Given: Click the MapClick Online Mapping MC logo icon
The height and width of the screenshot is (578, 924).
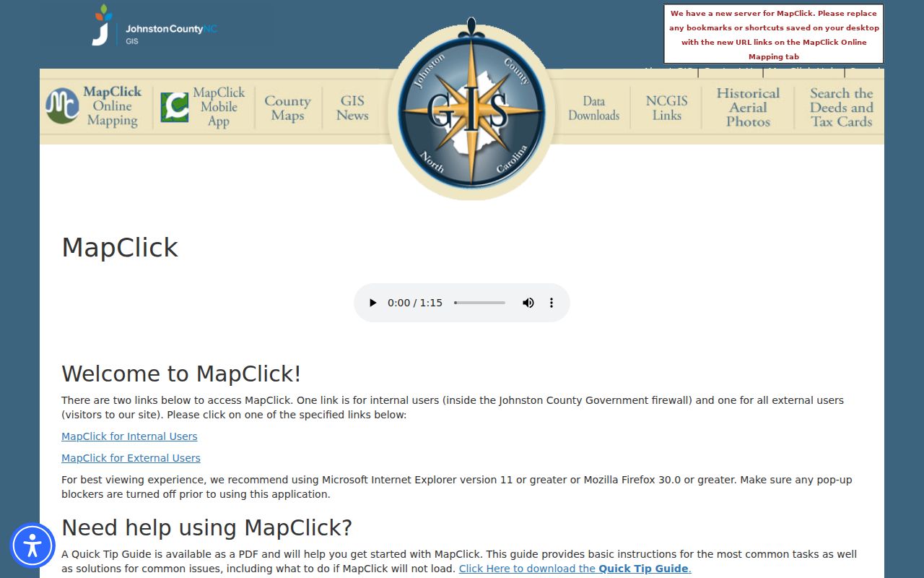Looking at the screenshot, I should click(62, 106).
